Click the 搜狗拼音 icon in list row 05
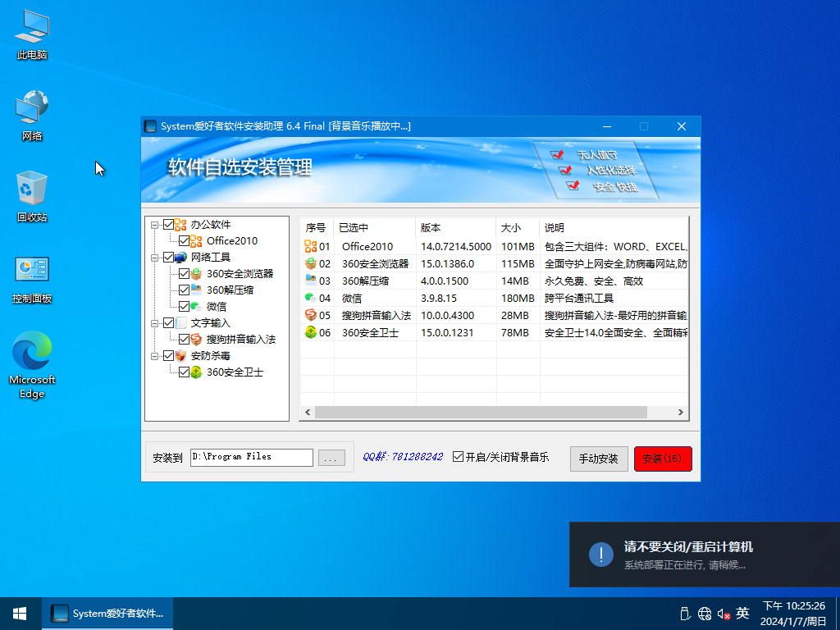 click(311, 315)
